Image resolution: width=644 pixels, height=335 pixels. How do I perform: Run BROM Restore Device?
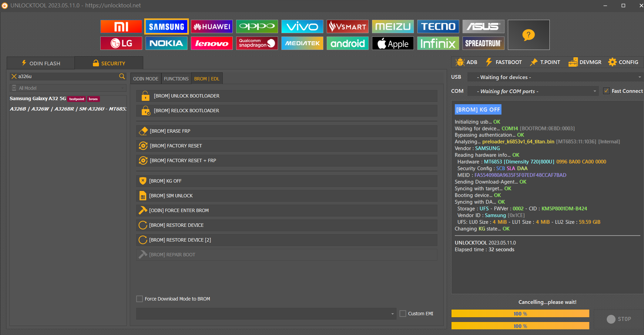point(287,225)
